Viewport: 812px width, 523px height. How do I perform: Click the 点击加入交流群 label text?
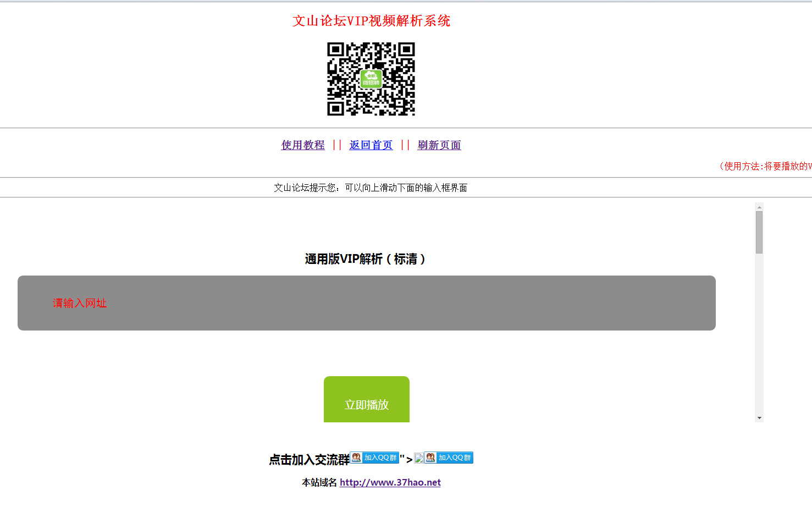tap(309, 460)
